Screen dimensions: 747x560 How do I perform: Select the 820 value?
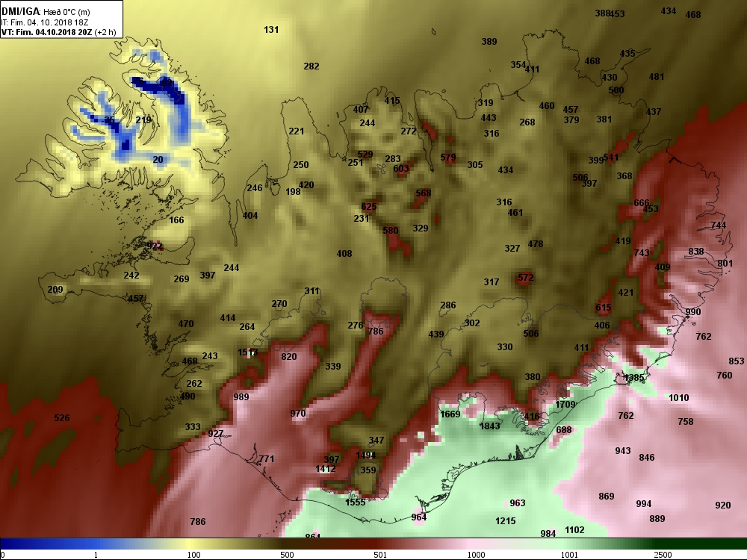point(288,357)
